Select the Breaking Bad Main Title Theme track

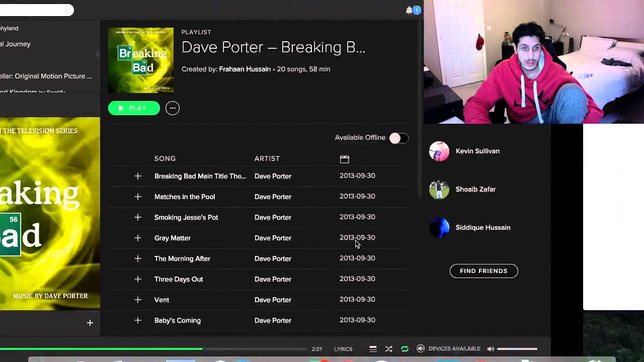coord(200,176)
